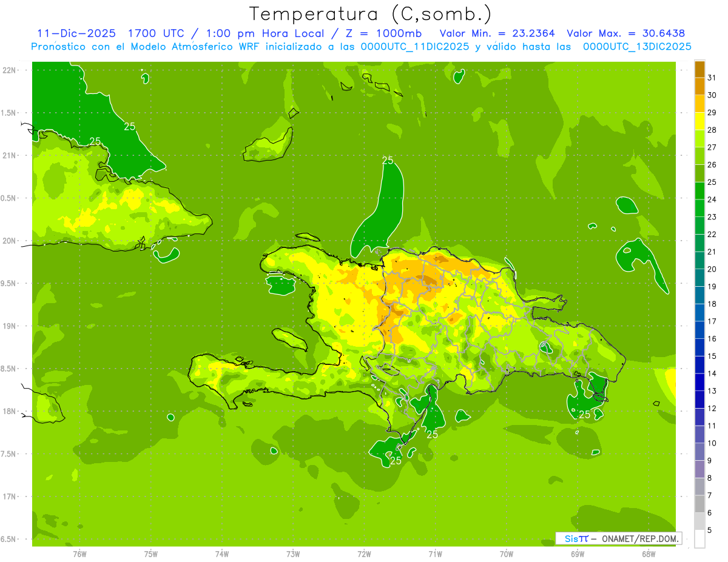Click the title 'Temperatura (C,somb.)'
728x562 pixels.
click(371, 13)
